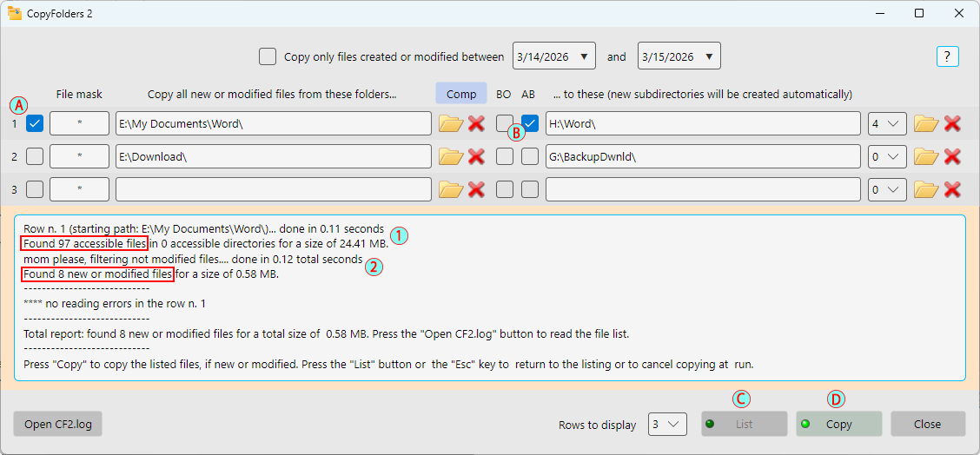
Task: Uncheck AB option for row 1
Action: click(530, 123)
